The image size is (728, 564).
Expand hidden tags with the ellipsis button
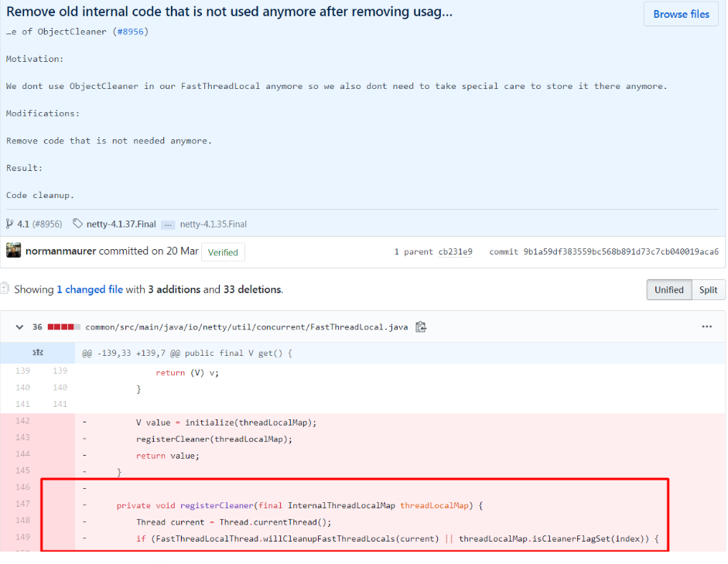click(168, 224)
